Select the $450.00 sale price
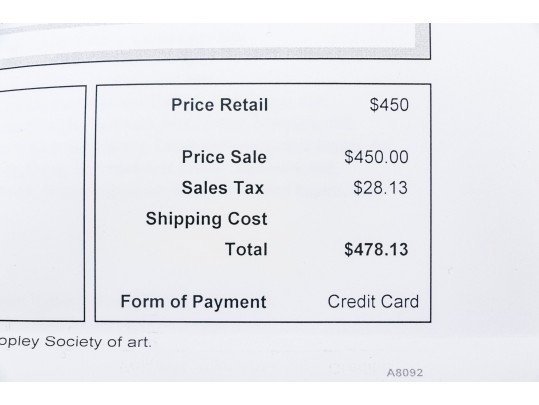 (x=376, y=157)
